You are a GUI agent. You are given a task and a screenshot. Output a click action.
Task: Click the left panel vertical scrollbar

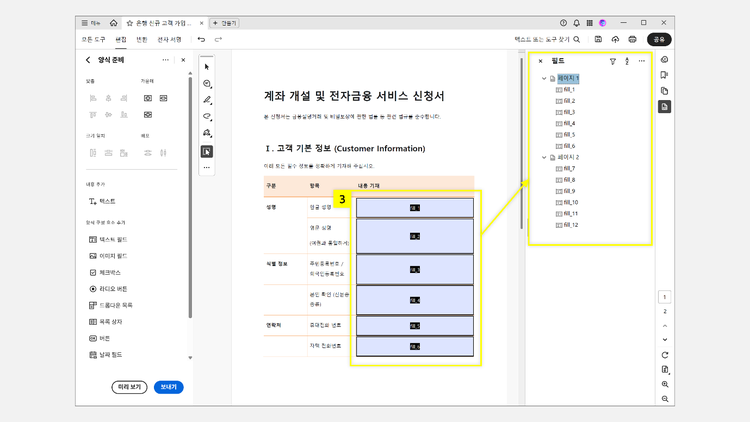click(x=190, y=196)
